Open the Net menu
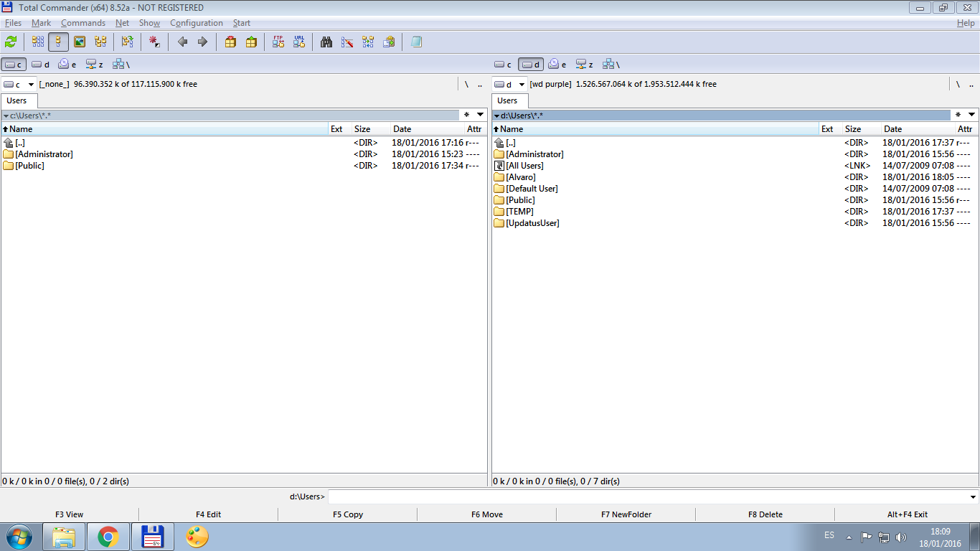The width and height of the screenshot is (980, 551). pyautogui.click(x=122, y=23)
